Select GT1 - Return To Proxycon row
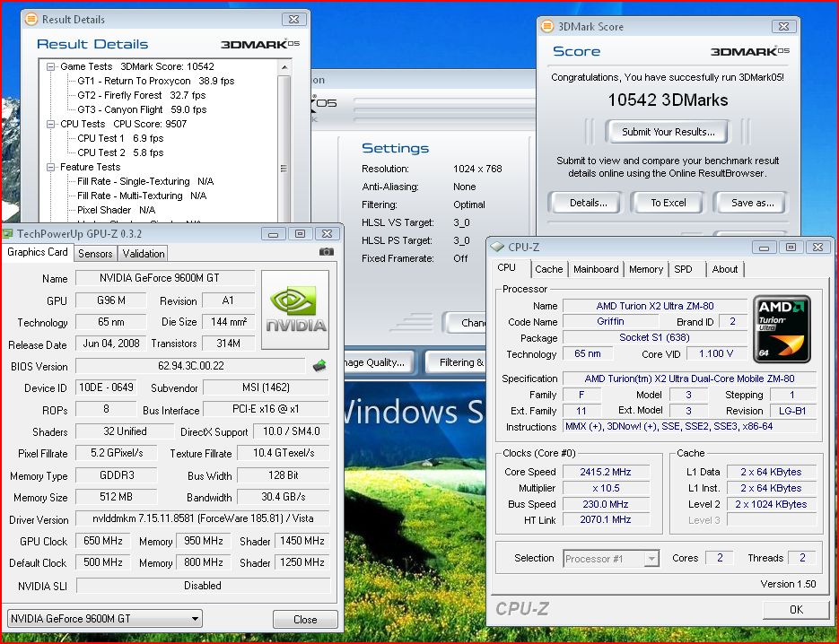839x644 pixels. [156, 81]
